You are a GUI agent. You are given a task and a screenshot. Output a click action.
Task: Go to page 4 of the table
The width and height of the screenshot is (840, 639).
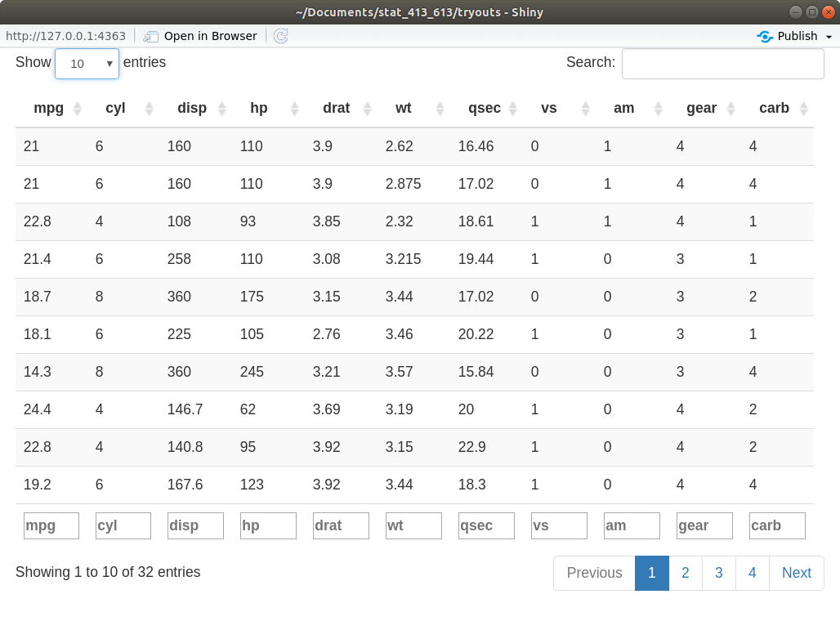(x=753, y=573)
